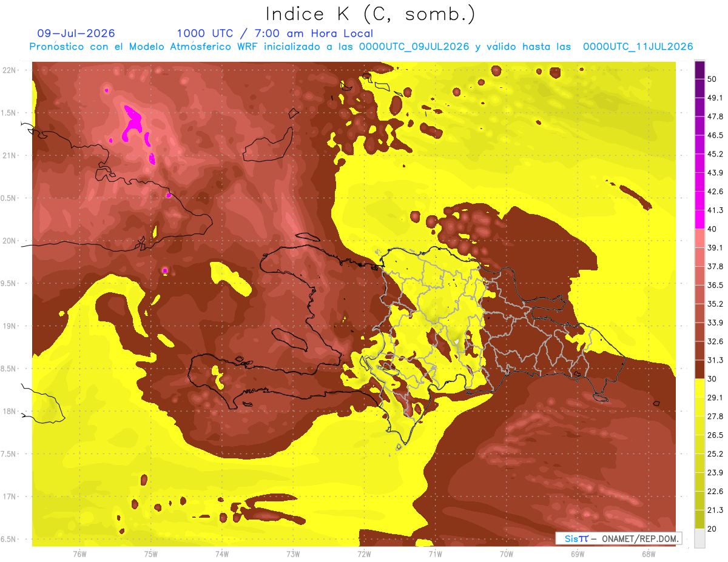The height and width of the screenshot is (562, 728).
Task: Click the colorbar value '25.2'
Action: [715, 454]
